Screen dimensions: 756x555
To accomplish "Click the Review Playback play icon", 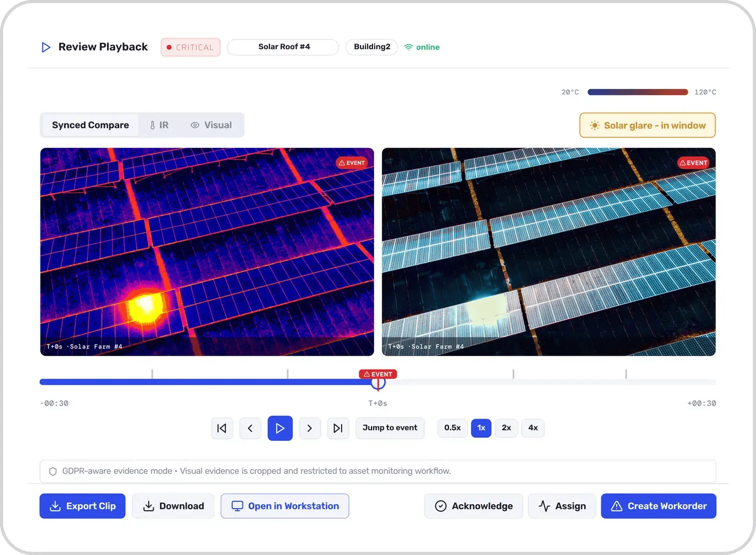I will click(x=46, y=47).
